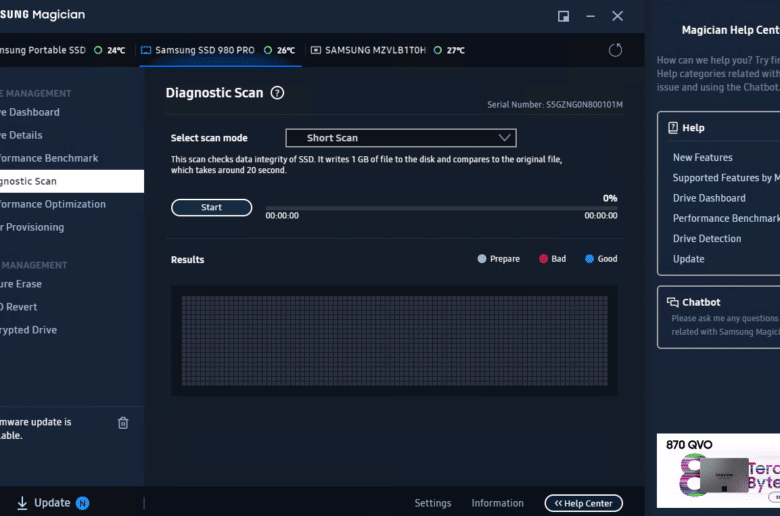Open Performance Benchmark help topic

click(x=726, y=218)
